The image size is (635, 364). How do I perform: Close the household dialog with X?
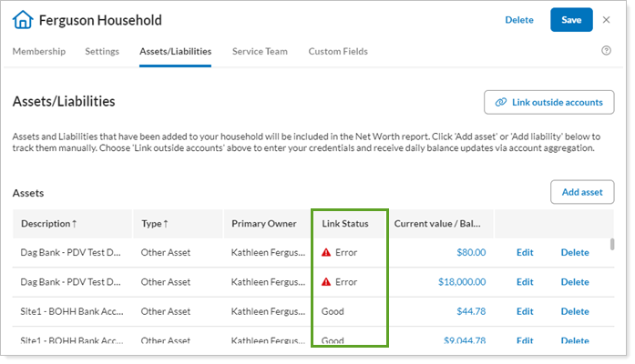click(x=606, y=20)
